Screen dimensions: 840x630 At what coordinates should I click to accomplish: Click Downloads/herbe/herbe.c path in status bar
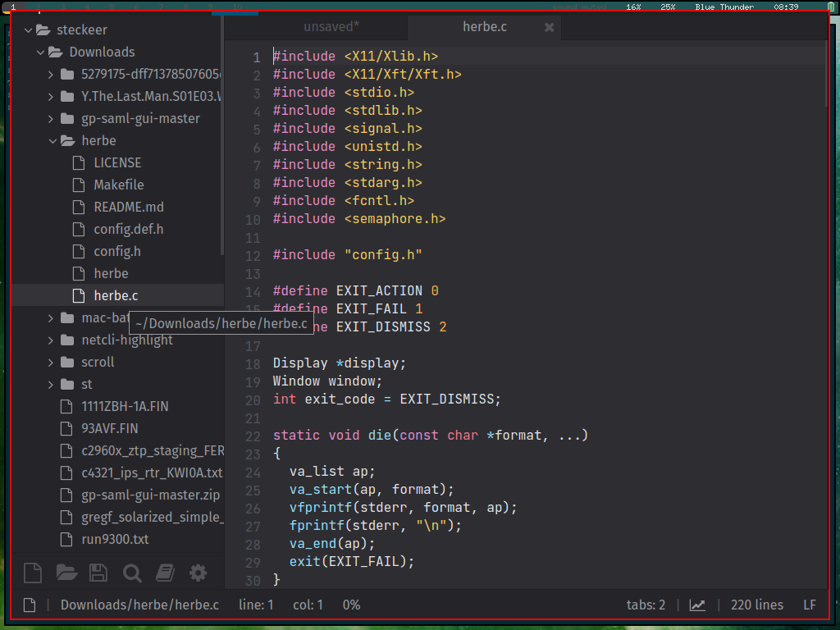(x=139, y=605)
